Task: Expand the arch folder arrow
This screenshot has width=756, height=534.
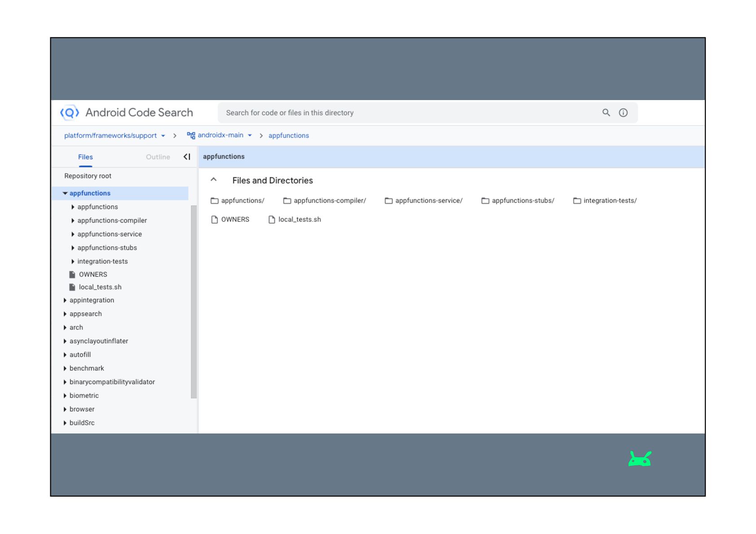Action: click(65, 327)
